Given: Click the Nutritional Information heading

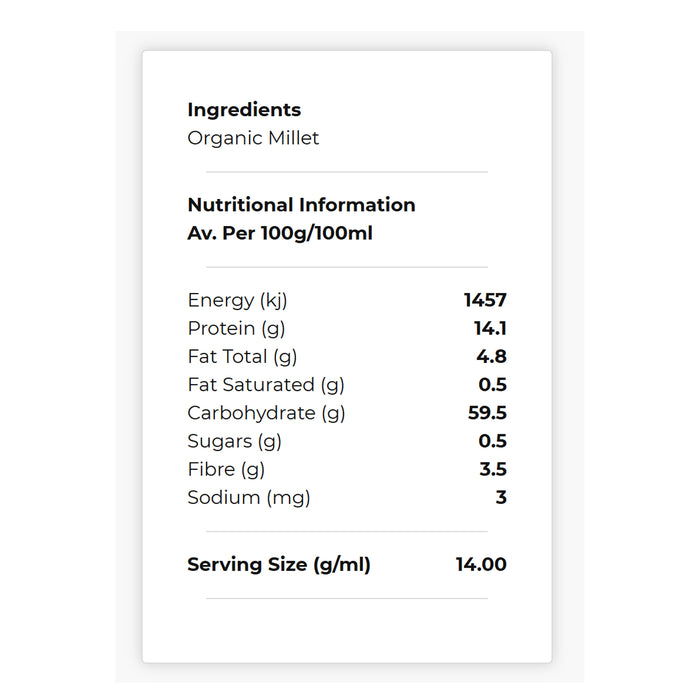Looking at the screenshot, I should pos(301,205).
